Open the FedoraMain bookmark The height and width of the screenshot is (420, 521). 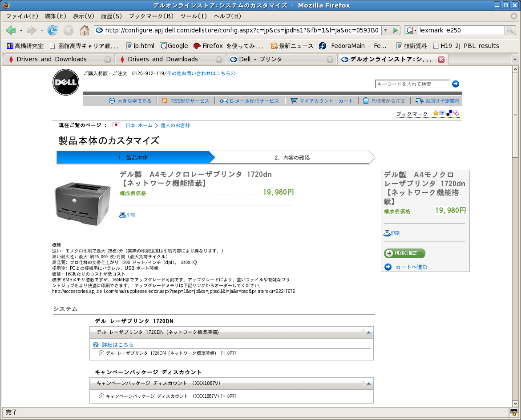tap(352, 46)
